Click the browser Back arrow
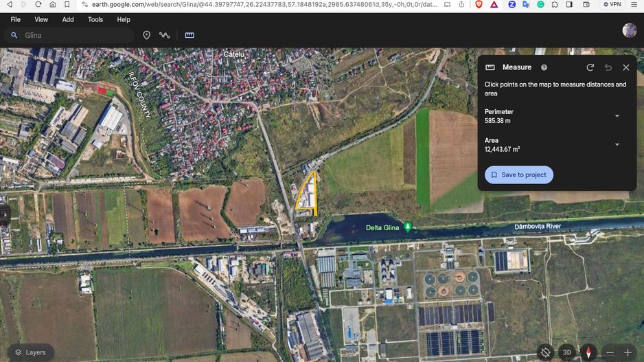Screen dimensions: 644x362 pos(10,5)
